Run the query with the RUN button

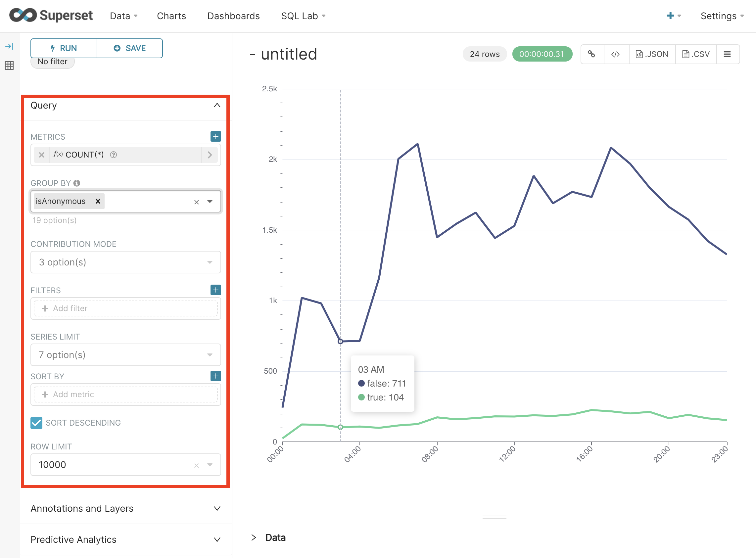point(64,48)
